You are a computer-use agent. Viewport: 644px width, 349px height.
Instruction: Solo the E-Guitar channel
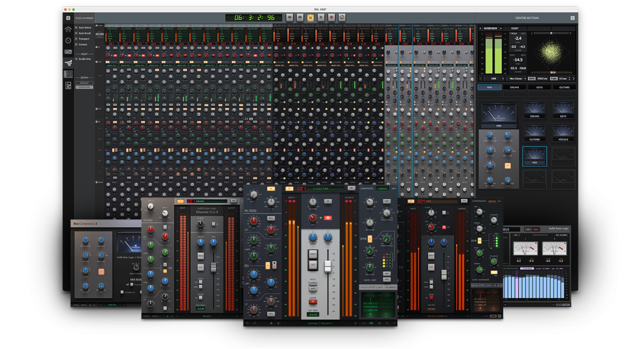pyautogui.click(x=312, y=254)
